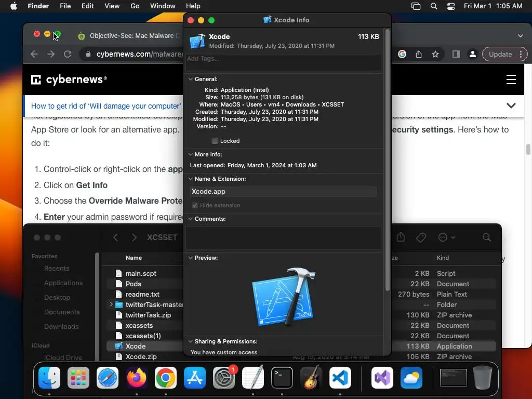The image size is (532, 399).
Task: Collapse the Comments section
Action: [190, 219]
